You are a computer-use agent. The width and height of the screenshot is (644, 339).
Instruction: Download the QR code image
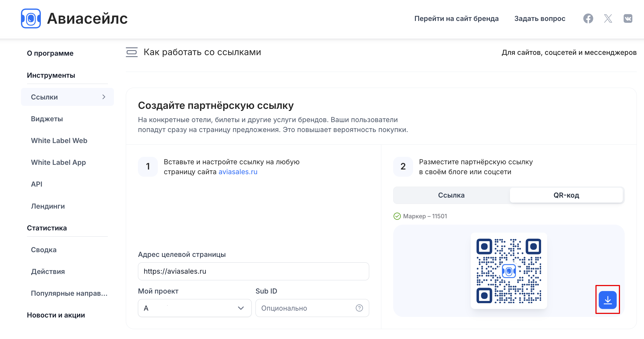pyautogui.click(x=608, y=300)
